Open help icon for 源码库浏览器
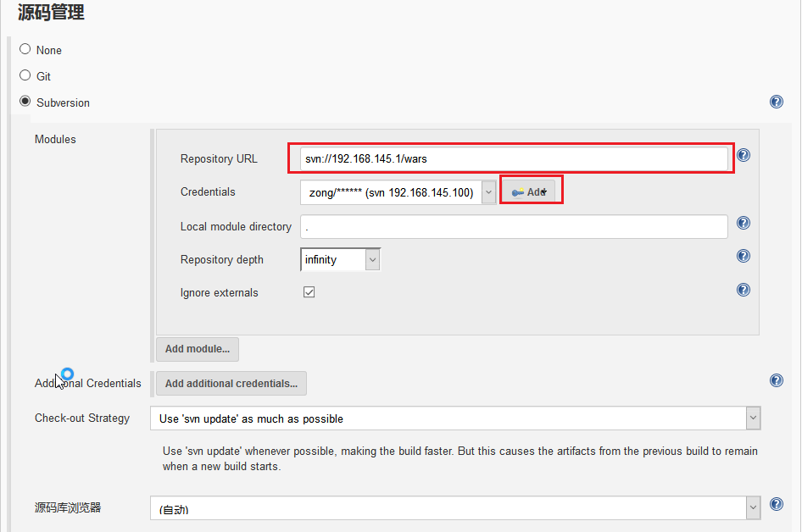 (x=776, y=505)
